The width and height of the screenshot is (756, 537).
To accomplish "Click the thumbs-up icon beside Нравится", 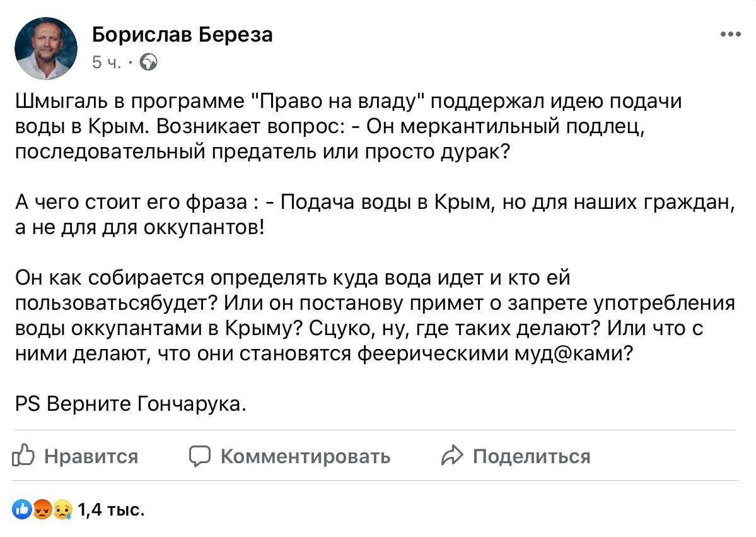I will 23,455.
